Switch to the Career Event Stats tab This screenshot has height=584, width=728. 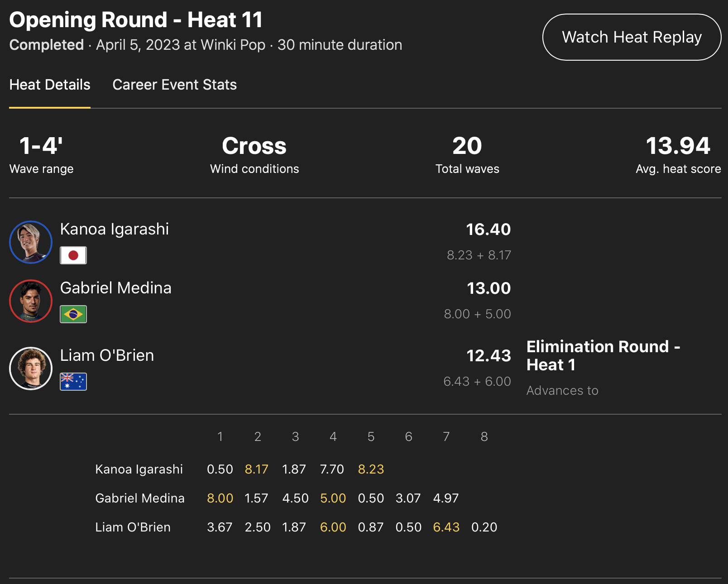pos(174,85)
